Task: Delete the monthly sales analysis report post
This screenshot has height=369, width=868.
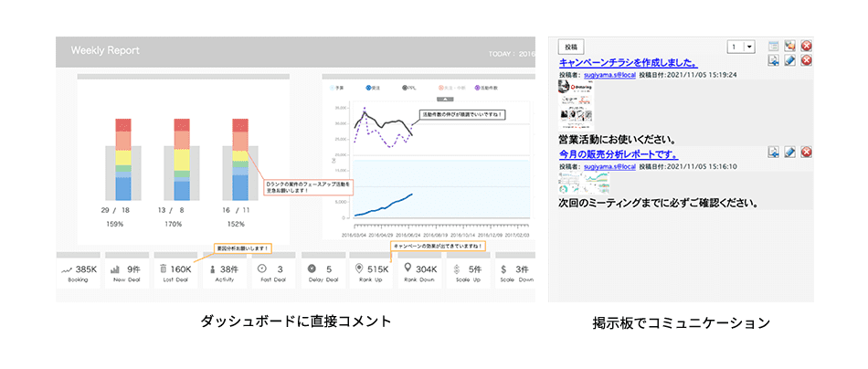Action: pyautogui.click(x=806, y=152)
